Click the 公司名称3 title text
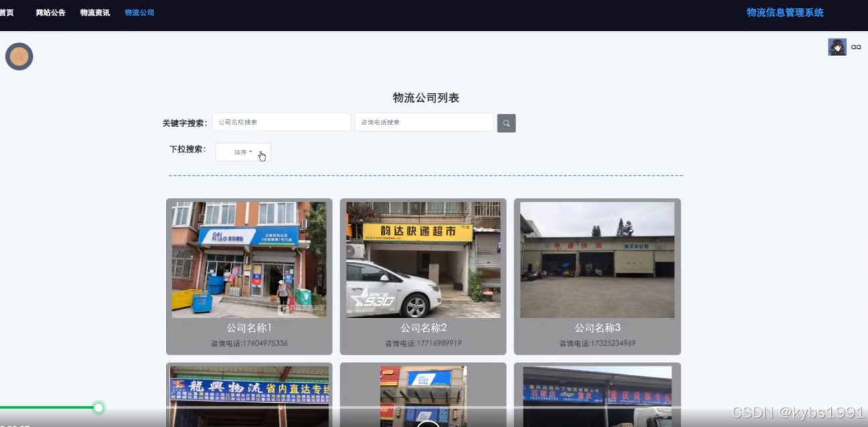This screenshot has width=868, height=427. pyautogui.click(x=597, y=328)
